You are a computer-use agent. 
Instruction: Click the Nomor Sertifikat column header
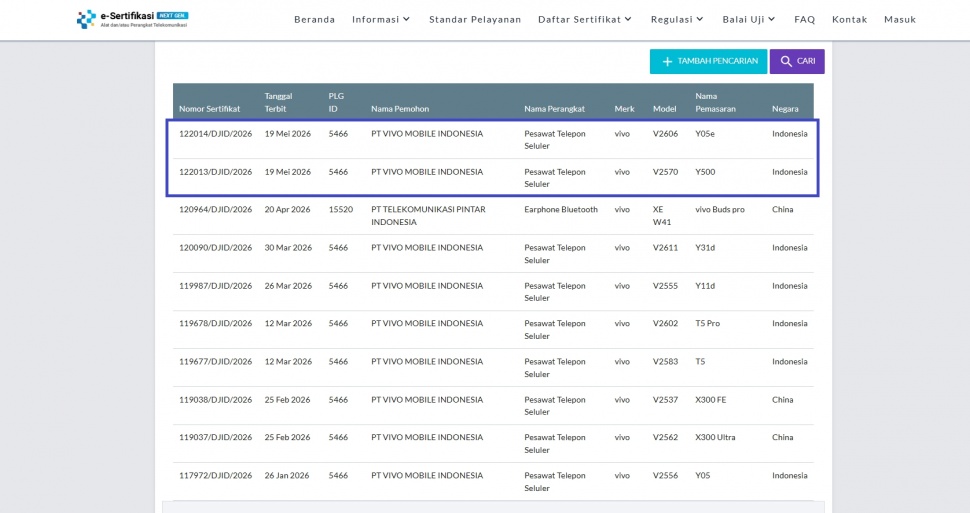[210, 109]
